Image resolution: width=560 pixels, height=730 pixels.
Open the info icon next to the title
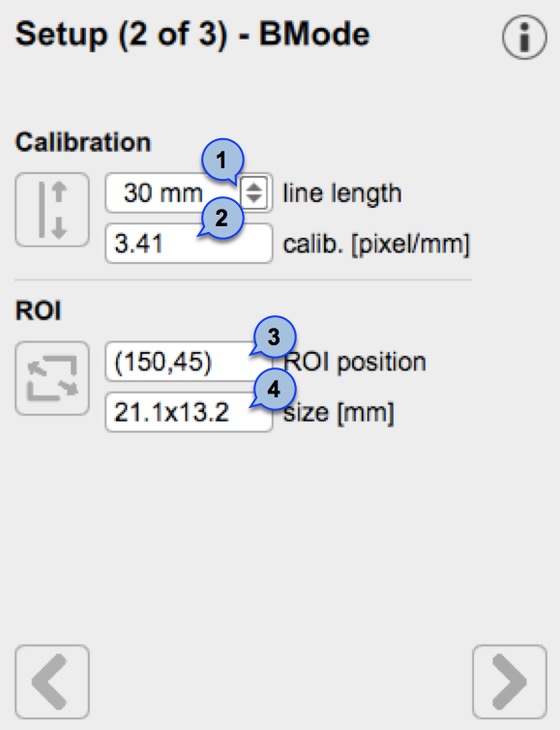(x=524, y=38)
